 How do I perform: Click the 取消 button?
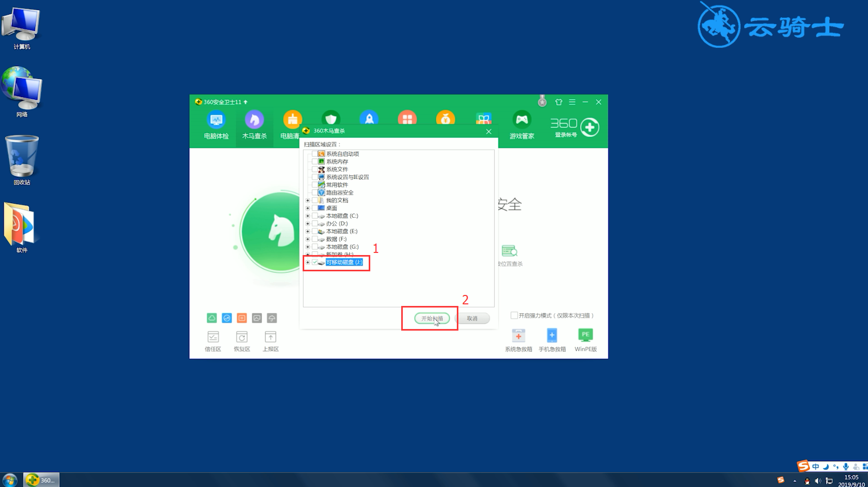[x=472, y=319]
